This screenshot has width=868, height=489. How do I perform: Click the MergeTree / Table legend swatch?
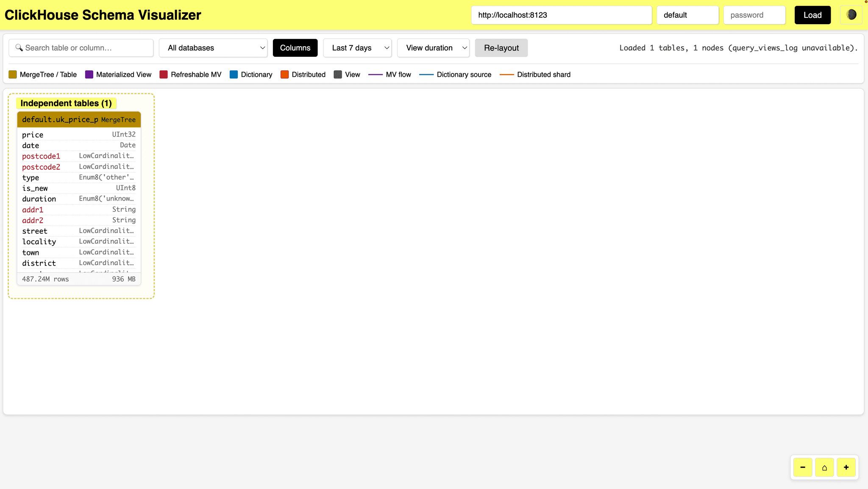(x=13, y=75)
